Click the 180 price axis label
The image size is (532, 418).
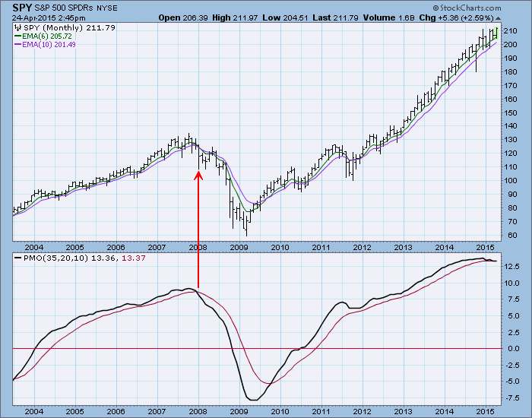coord(510,72)
